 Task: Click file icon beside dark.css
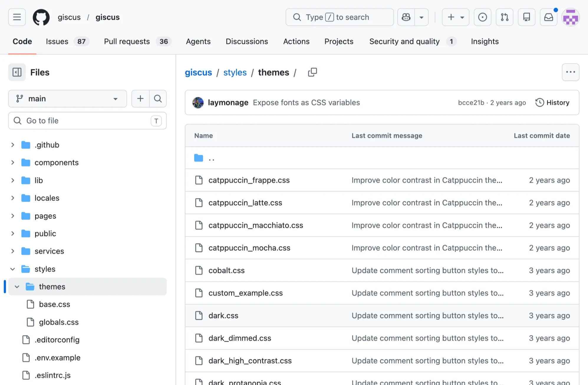click(x=199, y=315)
